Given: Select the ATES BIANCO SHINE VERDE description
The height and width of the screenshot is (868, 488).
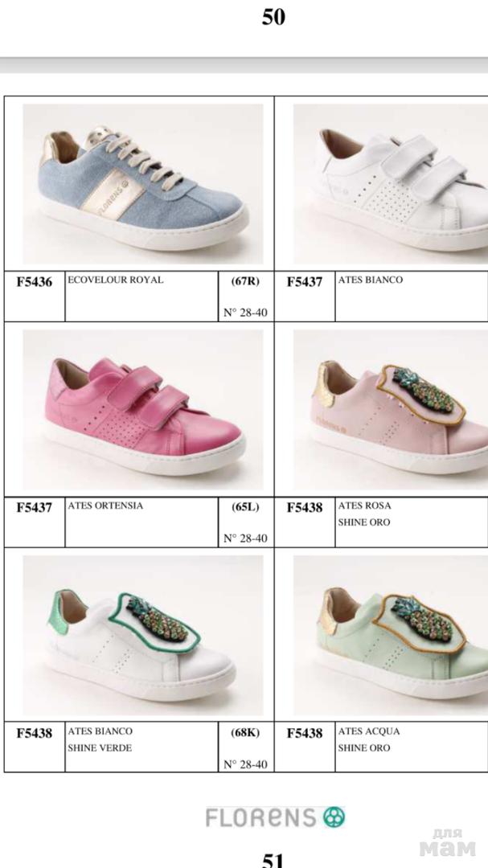Looking at the screenshot, I should click(100, 739).
